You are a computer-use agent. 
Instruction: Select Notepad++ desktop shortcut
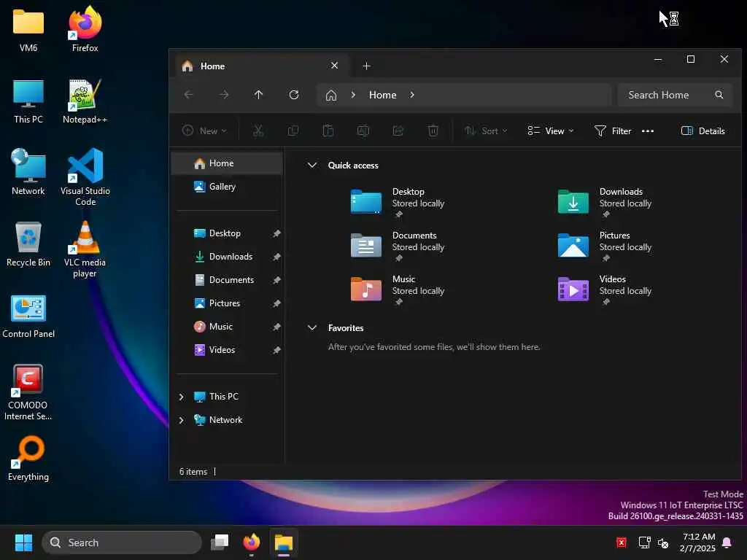(x=85, y=101)
